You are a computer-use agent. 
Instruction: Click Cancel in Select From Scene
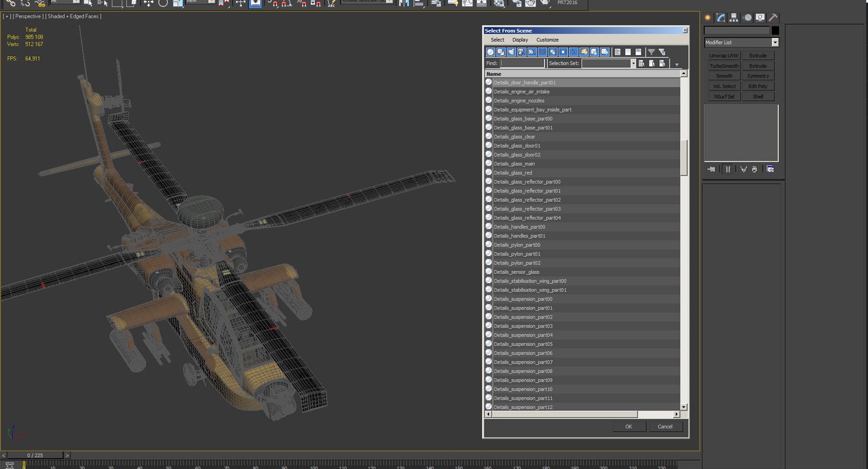(665, 427)
